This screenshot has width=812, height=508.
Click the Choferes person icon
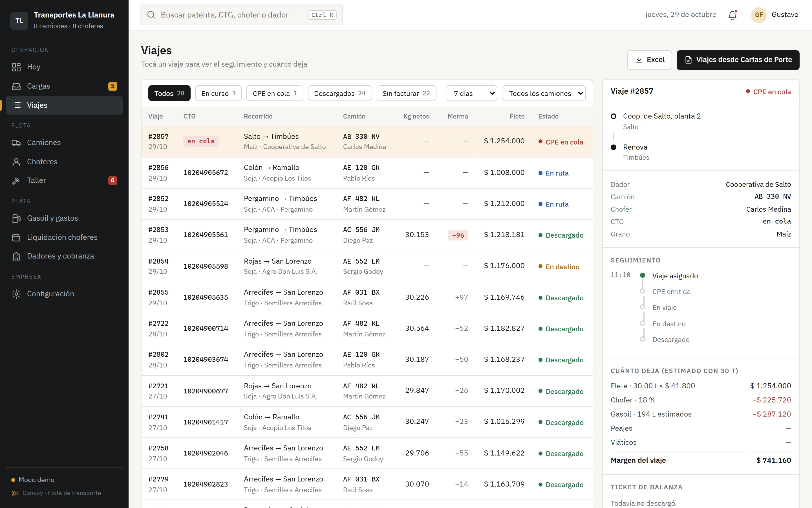(16, 162)
